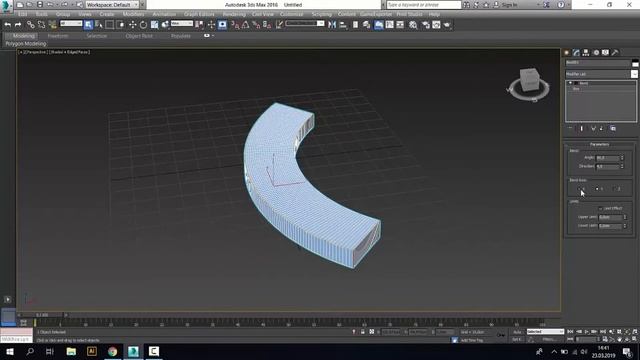
Task: Open the Create command panel tab
Action: 567,53
